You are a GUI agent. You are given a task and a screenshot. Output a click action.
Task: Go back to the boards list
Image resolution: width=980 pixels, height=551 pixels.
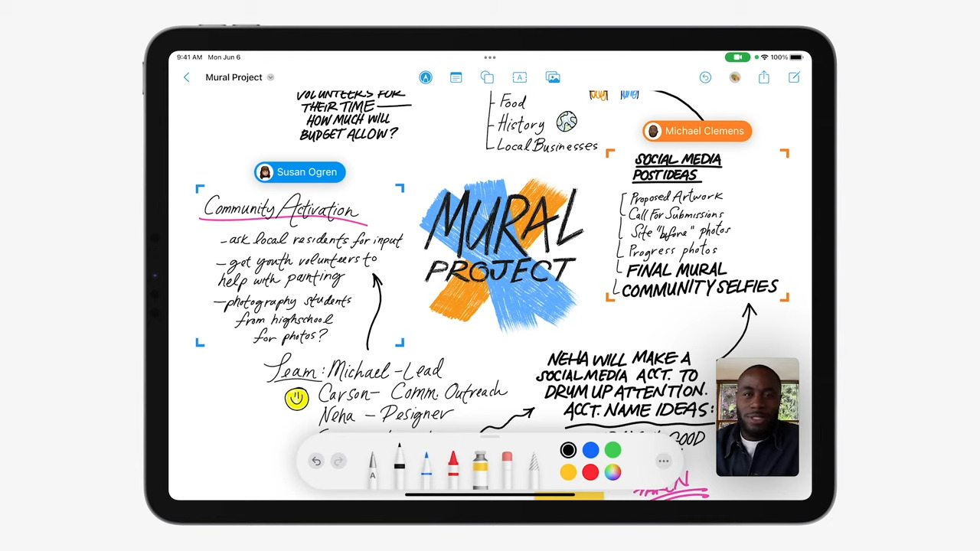coord(186,77)
